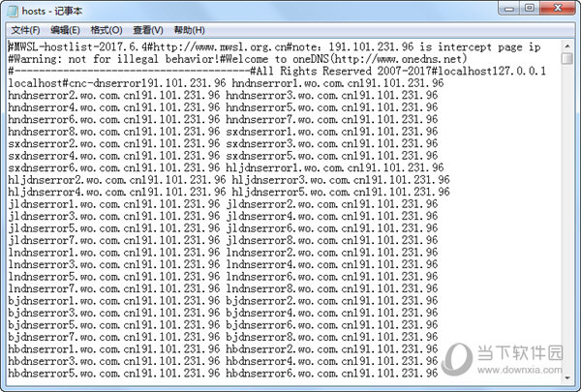Click the entry 'hndnserror4.wo.com.cn'
581x392 pixels.
(x=72, y=107)
